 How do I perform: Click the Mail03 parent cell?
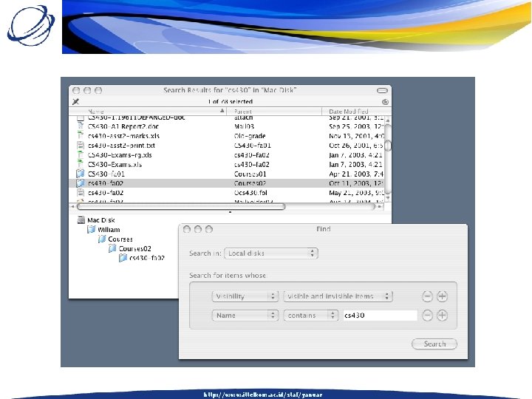coord(244,126)
